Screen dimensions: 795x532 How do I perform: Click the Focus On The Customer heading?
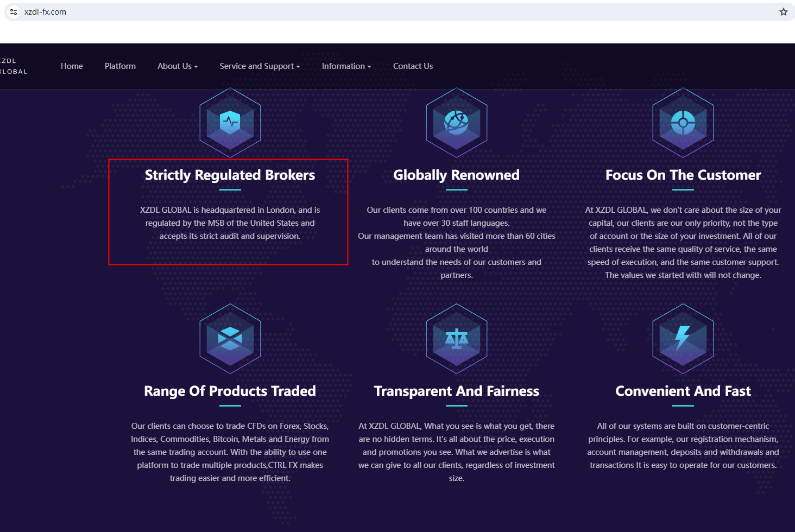point(683,175)
